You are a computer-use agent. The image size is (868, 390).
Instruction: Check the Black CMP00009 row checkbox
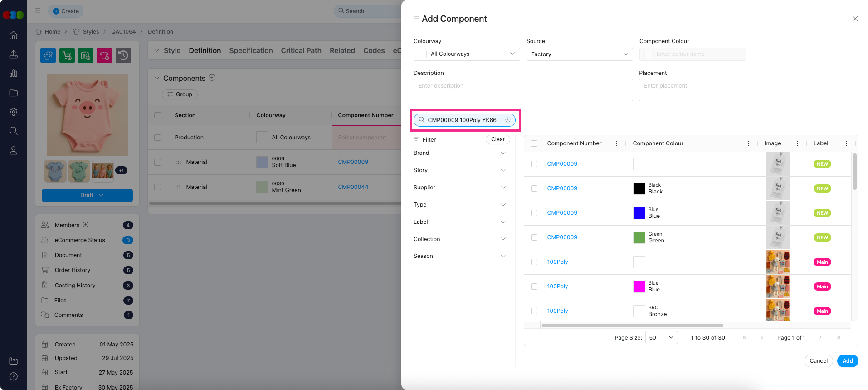534,188
